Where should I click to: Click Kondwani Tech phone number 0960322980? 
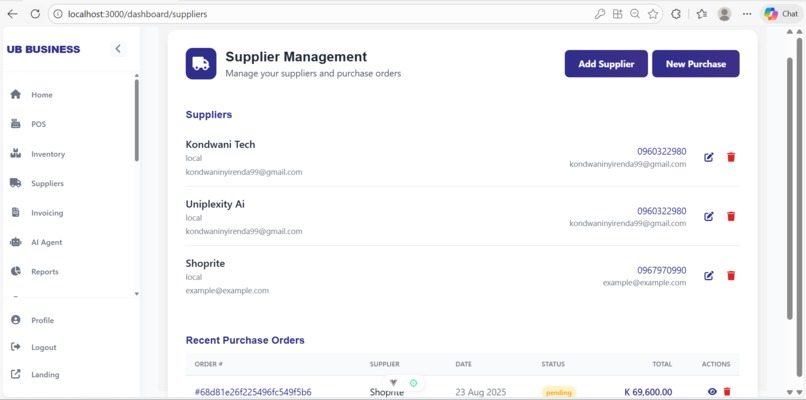click(662, 152)
